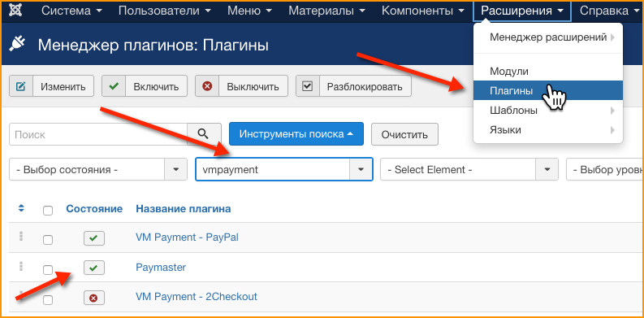Click the red Выключить disable icon
This screenshot has height=318, width=644.
tap(207, 86)
